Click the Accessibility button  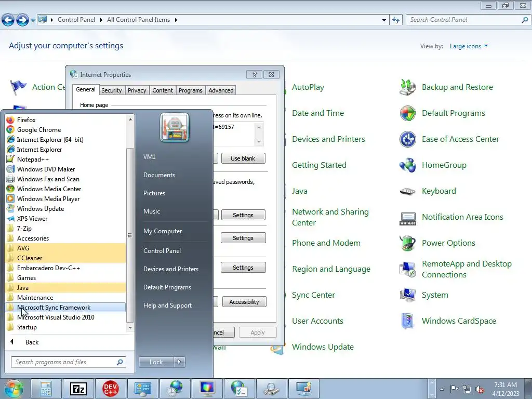point(244,302)
